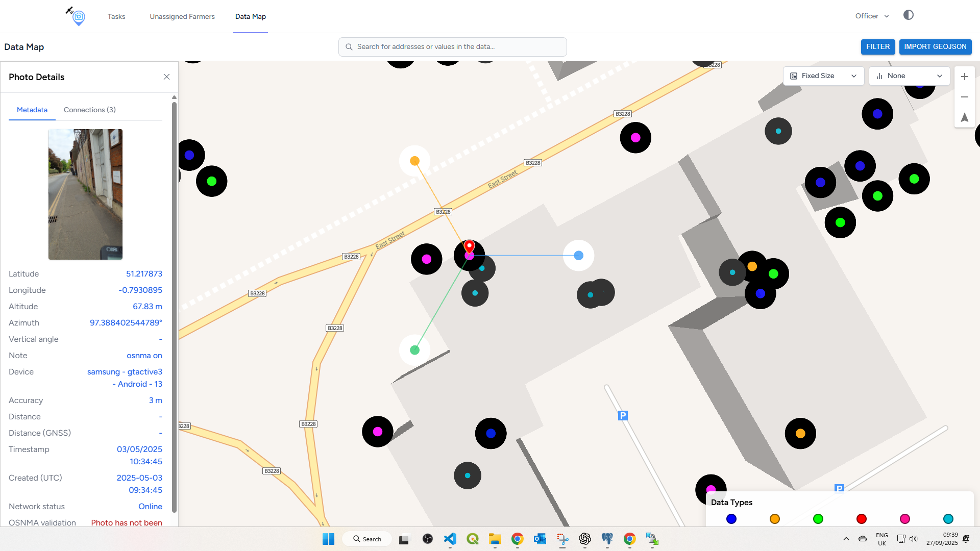
Task: Expand the Officer user menu
Action: click(x=872, y=16)
